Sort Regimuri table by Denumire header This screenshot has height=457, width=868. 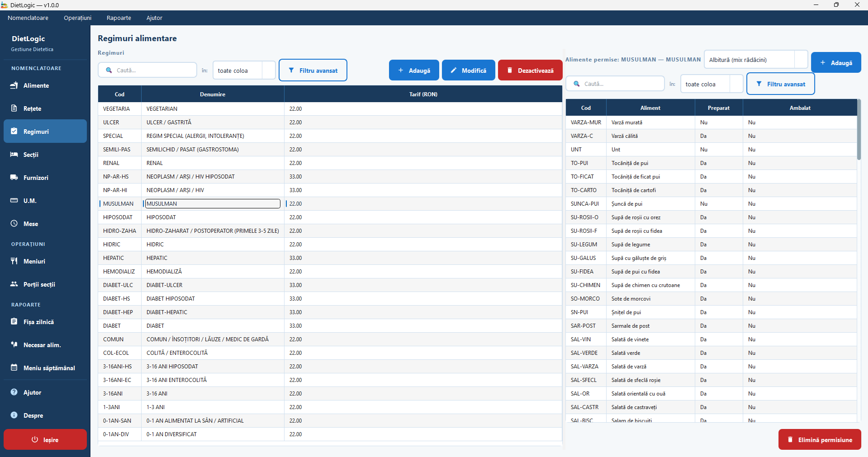213,94
